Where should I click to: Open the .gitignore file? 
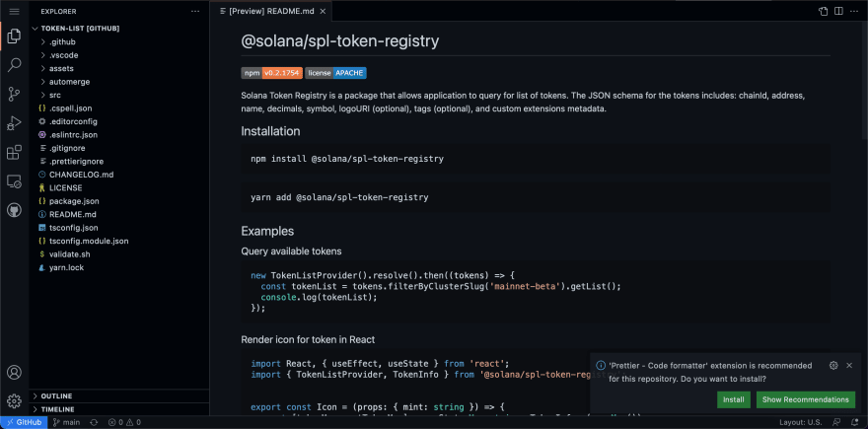tap(119, 148)
